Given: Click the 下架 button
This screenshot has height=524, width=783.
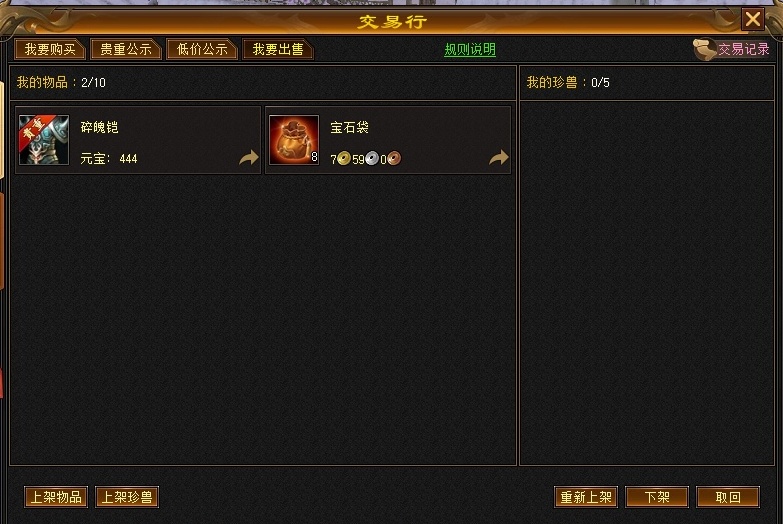Looking at the screenshot, I should click(657, 497).
